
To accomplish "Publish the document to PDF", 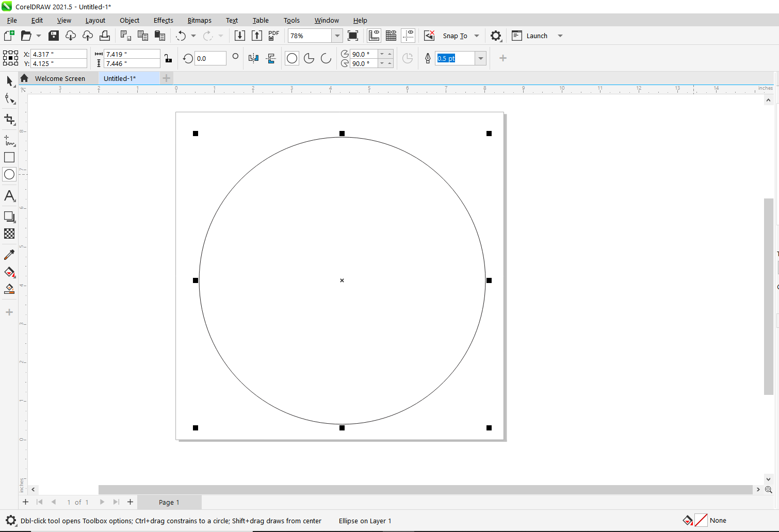I will pyautogui.click(x=273, y=35).
